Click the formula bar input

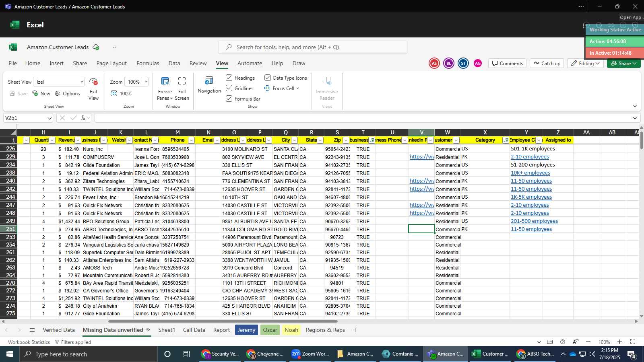pyautogui.click(x=362, y=118)
